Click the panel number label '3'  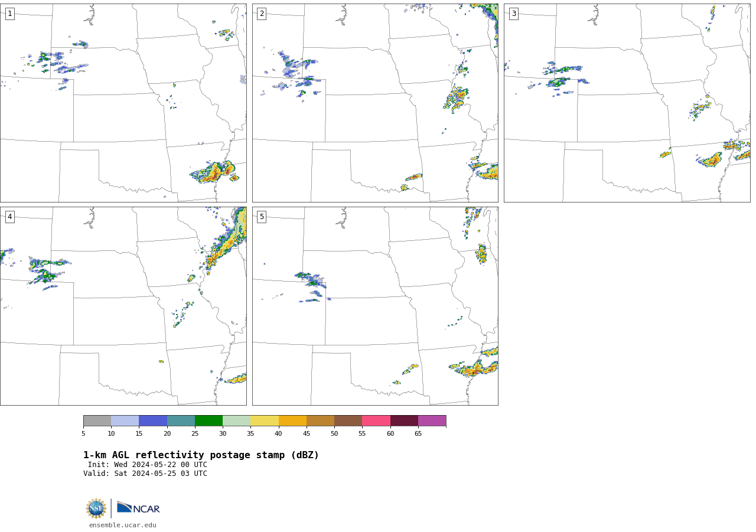click(x=513, y=14)
